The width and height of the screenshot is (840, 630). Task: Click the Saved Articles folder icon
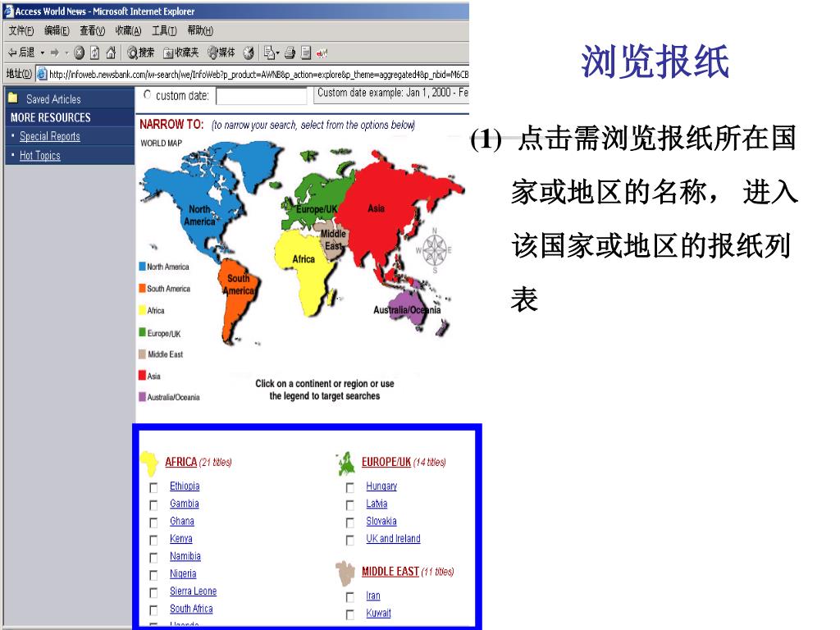13,98
